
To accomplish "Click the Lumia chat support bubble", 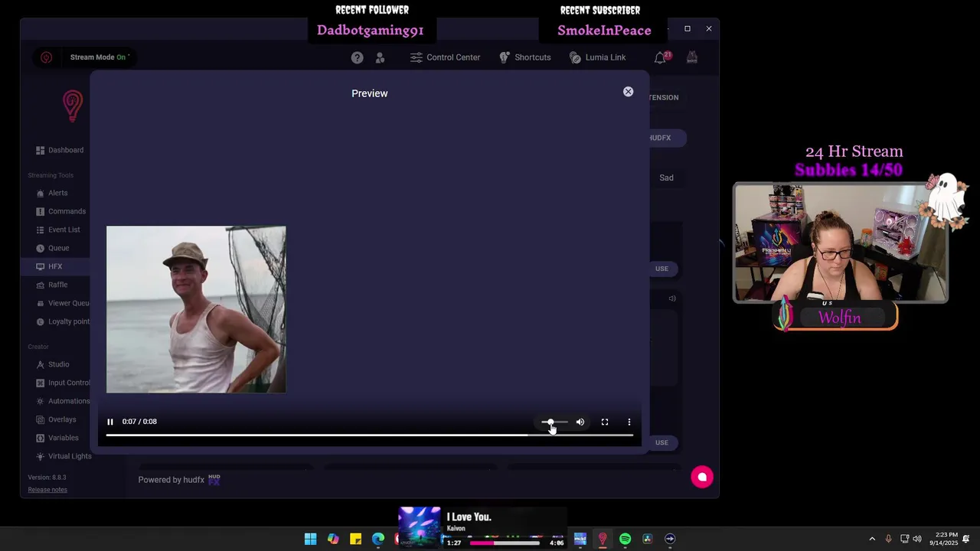I will point(702,477).
